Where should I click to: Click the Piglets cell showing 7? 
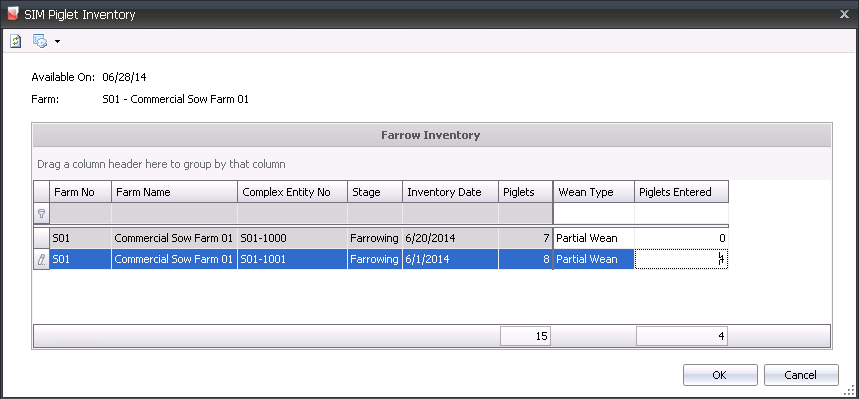coord(525,238)
